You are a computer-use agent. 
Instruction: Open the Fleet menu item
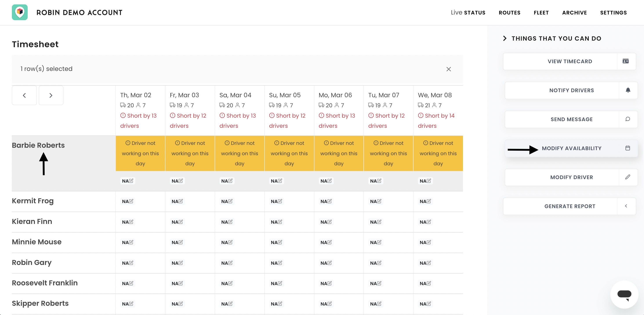[541, 13]
